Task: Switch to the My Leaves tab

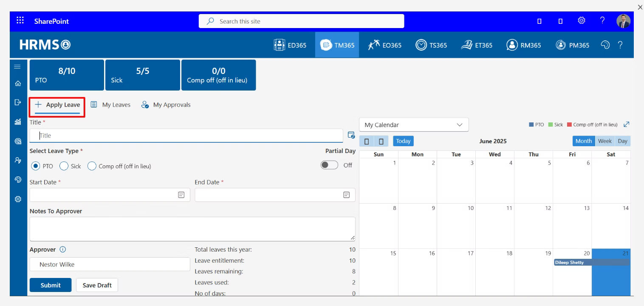Action: (110, 105)
